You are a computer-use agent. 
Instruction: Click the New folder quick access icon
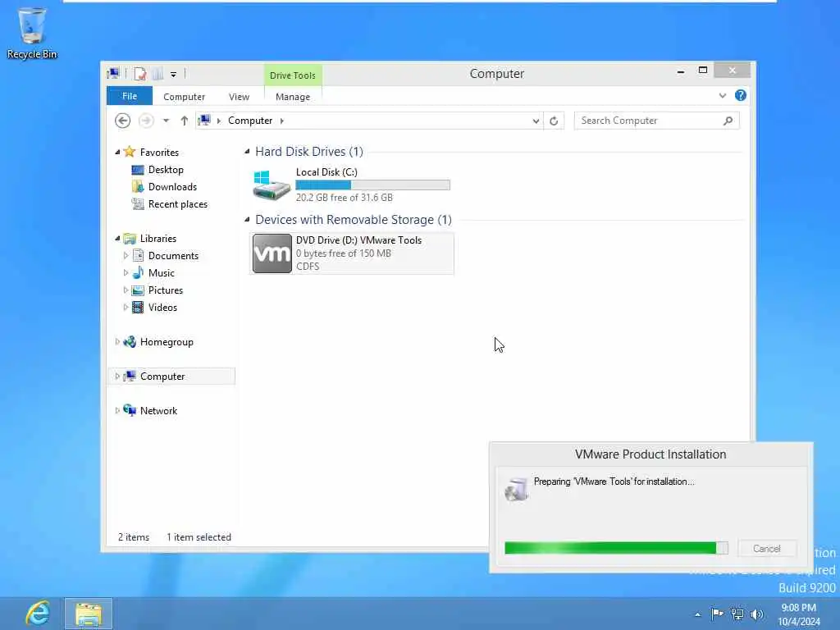(157, 74)
